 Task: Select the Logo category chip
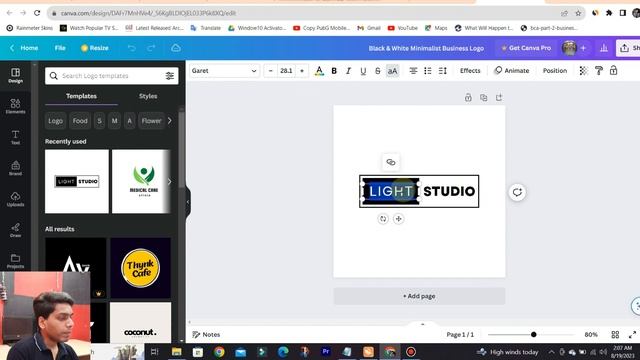tap(56, 121)
